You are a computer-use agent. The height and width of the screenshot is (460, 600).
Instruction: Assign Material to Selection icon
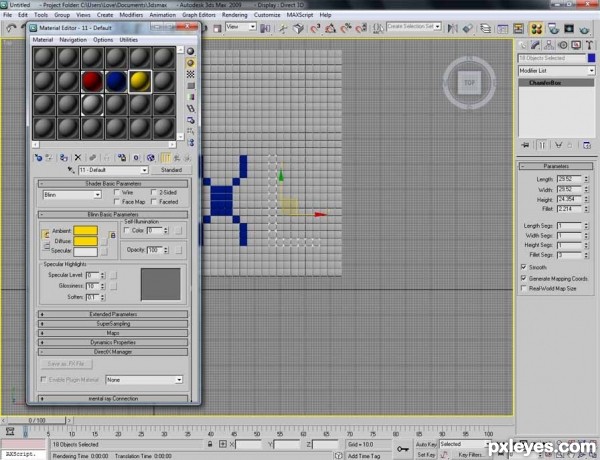click(64, 158)
